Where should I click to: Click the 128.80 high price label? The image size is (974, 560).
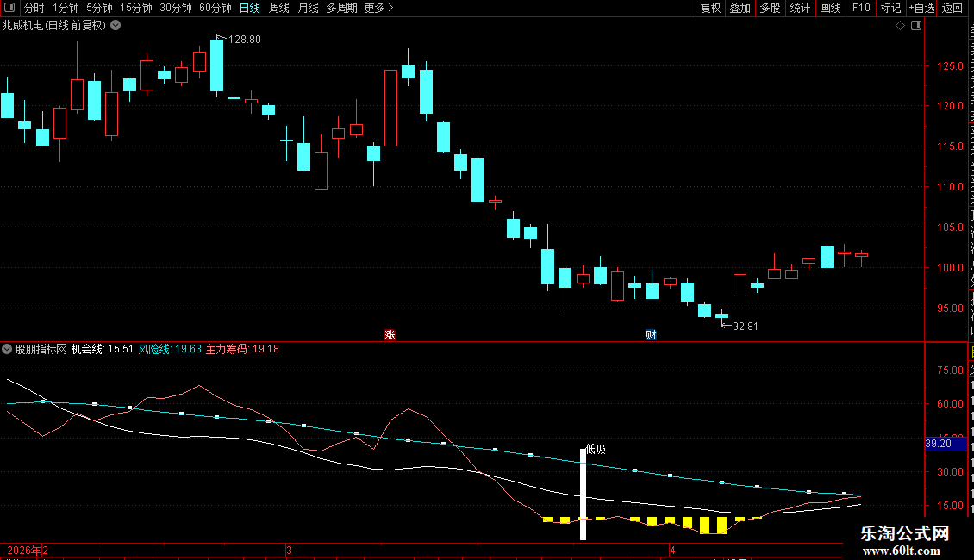[x=245, y=39]
